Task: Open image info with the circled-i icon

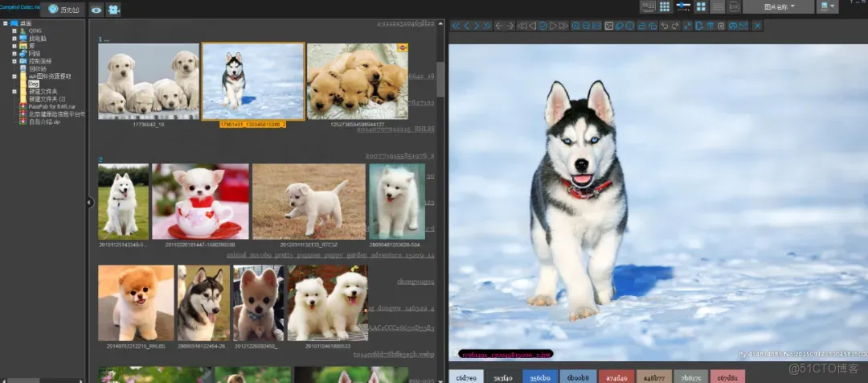Action: (629, 26)
